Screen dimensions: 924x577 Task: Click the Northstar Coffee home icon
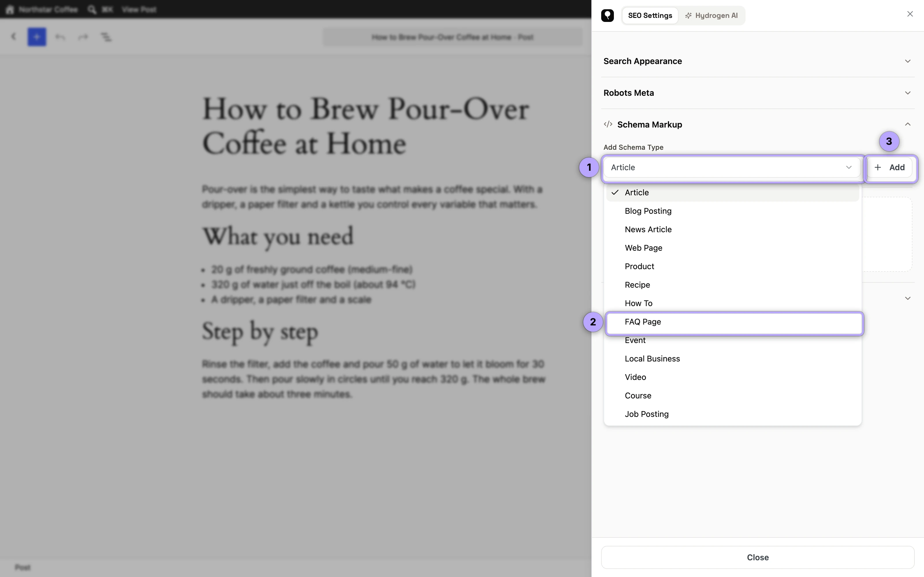(x=10, y=10)
